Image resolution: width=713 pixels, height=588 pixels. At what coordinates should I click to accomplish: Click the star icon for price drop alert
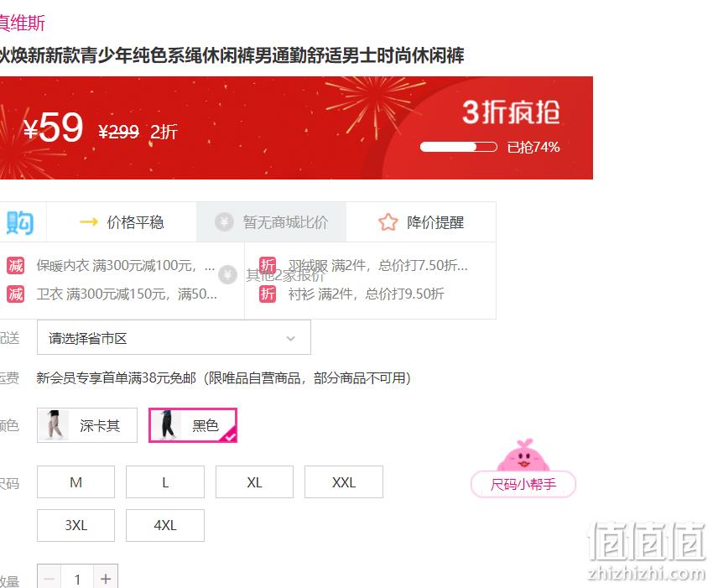pos(388,222)
